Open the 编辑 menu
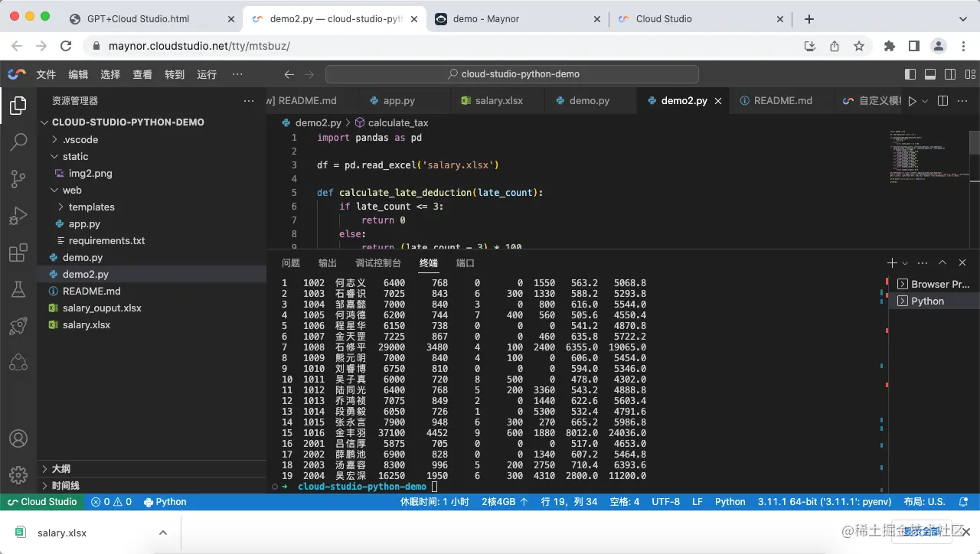This screenshot has width=980, height=554. point(78,74)
